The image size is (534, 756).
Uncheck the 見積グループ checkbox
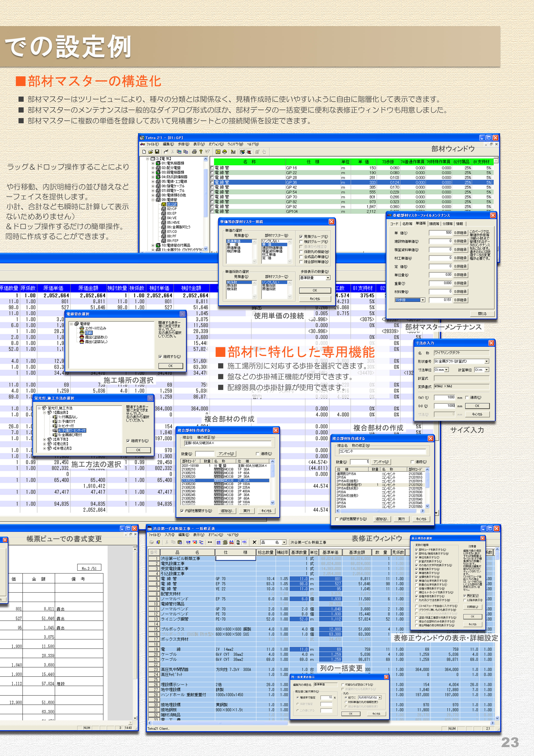(x=301, y=237)
